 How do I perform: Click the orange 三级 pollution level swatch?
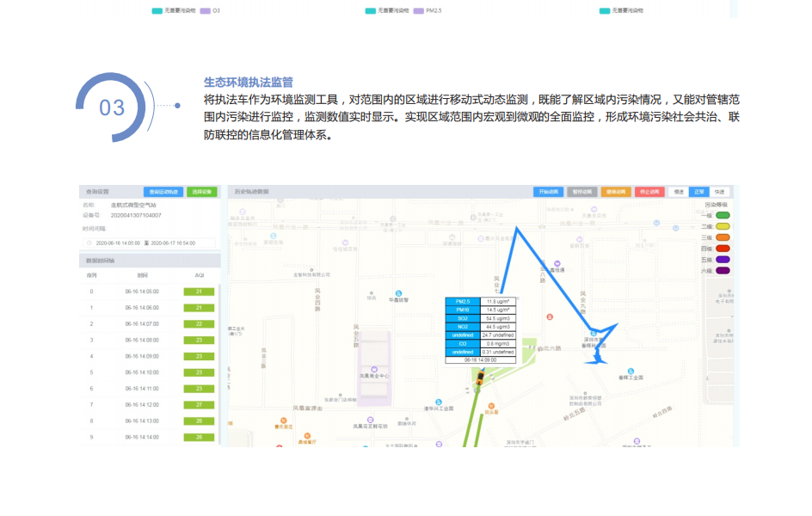(723, 237)
